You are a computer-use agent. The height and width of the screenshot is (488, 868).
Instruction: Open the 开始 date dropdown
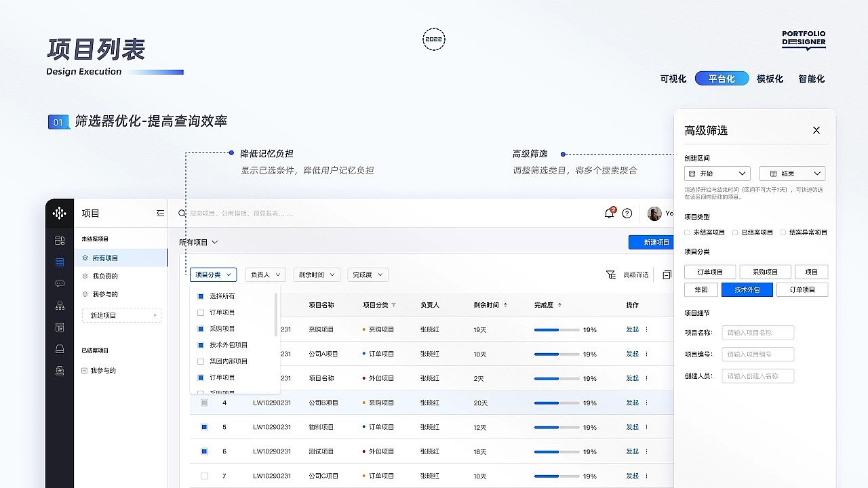click(x=717, y=174)
